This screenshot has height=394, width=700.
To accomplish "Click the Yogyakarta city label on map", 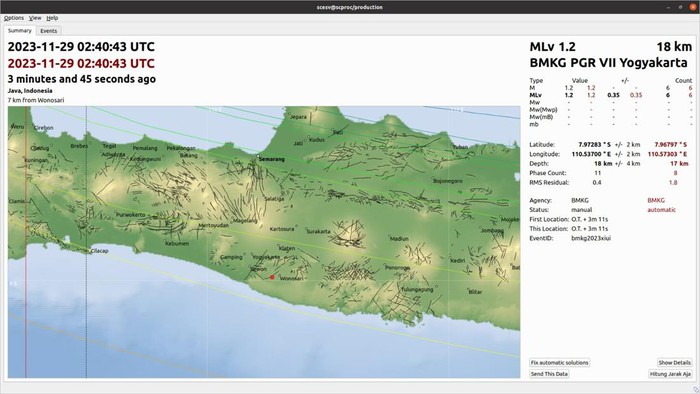I will coord(267,257).
